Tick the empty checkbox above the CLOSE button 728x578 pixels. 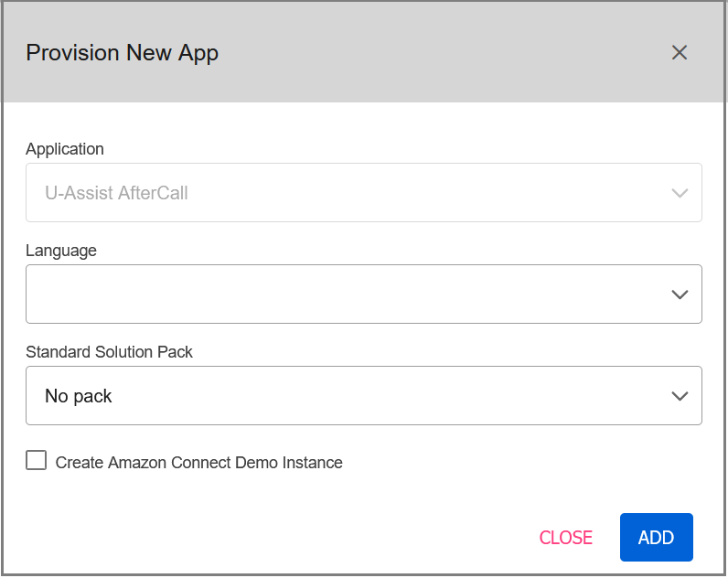click(x=37, y=460)
